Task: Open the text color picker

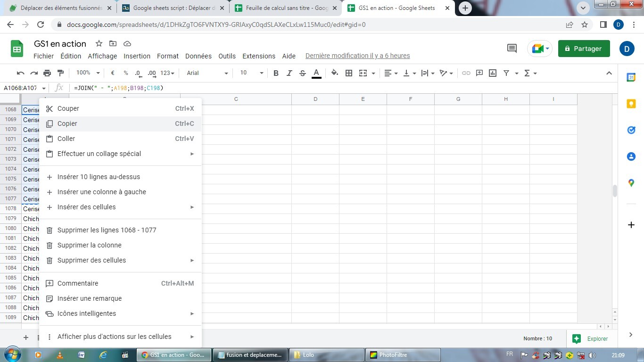Action: tap(316, 73)
